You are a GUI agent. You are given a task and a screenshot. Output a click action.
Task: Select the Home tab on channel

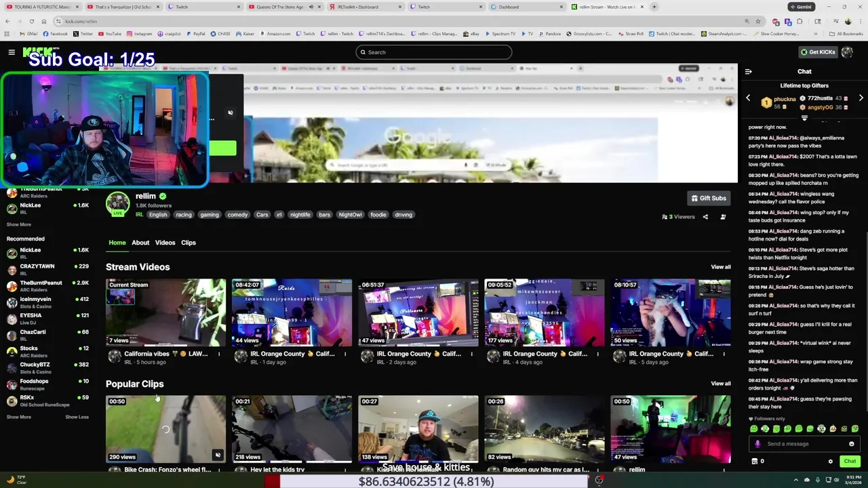click(117, 243)
